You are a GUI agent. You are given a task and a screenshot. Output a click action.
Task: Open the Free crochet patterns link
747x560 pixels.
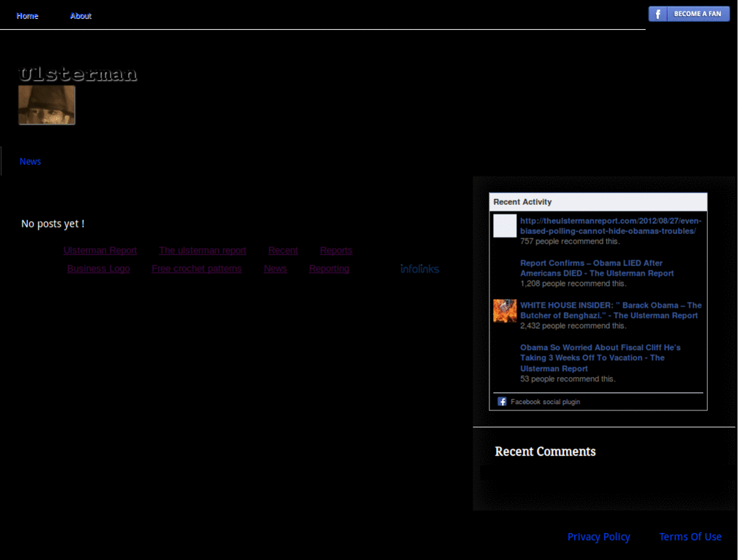coord(197,268)
